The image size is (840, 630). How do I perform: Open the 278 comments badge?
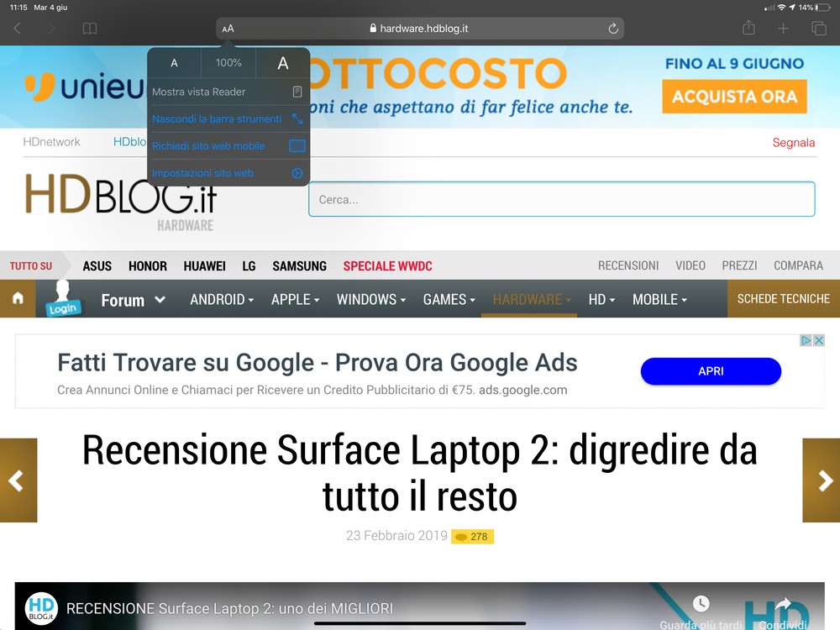(472, 536)
